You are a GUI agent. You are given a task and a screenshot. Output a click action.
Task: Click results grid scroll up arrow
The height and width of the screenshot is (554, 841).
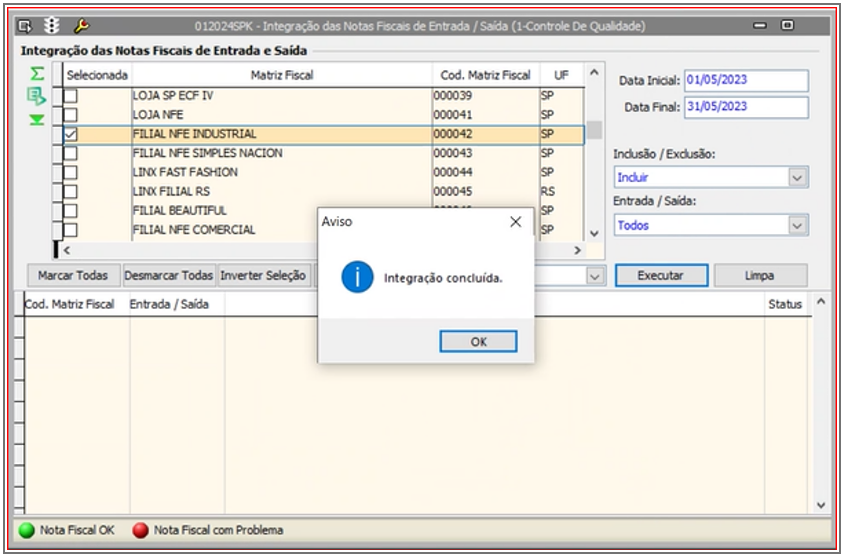click(x=821, y=302)
